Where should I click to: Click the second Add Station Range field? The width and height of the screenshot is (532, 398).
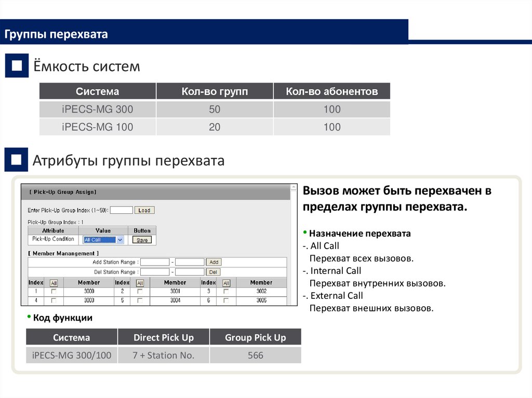[190, 262]
